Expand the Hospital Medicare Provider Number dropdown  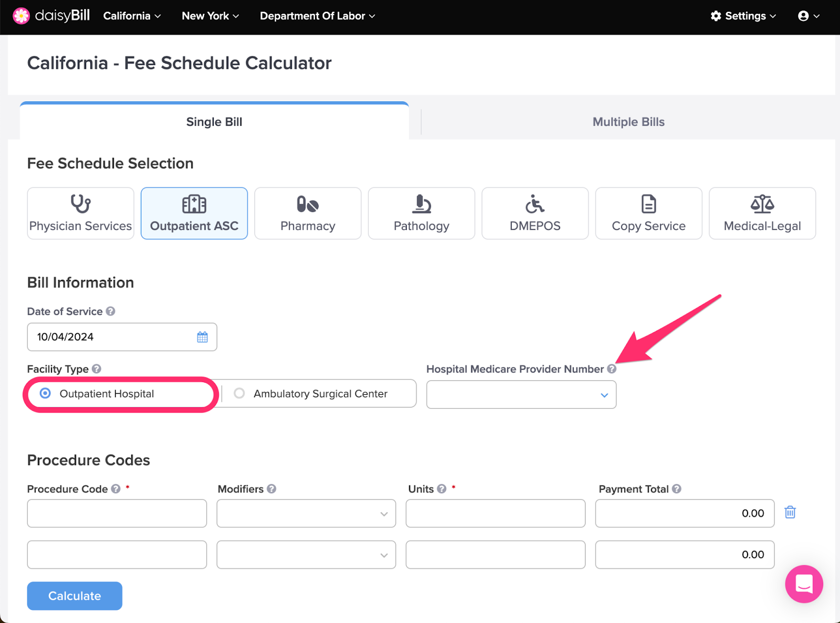(x=521, y=395)
